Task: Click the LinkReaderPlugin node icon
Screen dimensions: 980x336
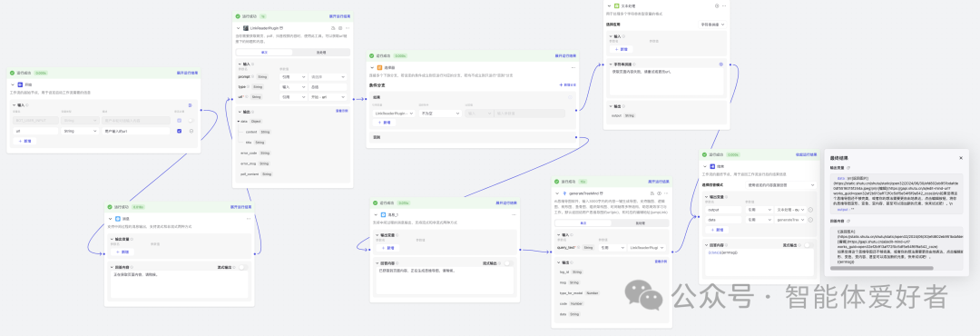Action: (x=246, y=28)
